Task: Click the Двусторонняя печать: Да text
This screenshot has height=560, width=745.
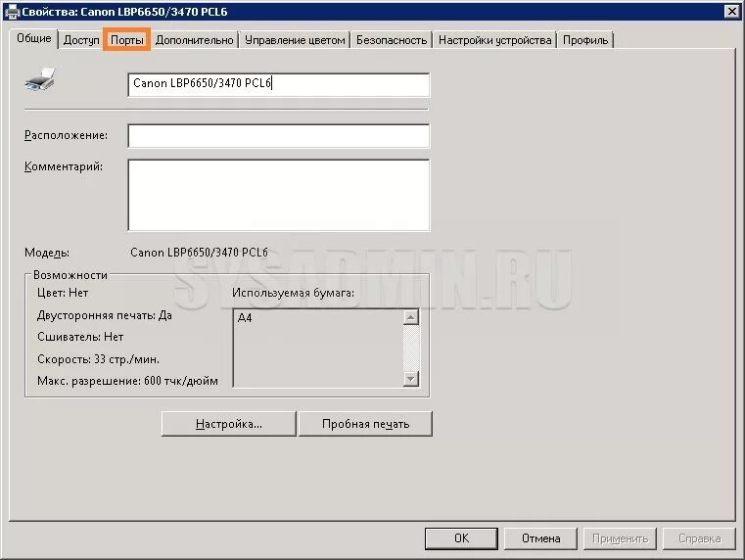Action: pyautogui.click(x=105, y=315)
